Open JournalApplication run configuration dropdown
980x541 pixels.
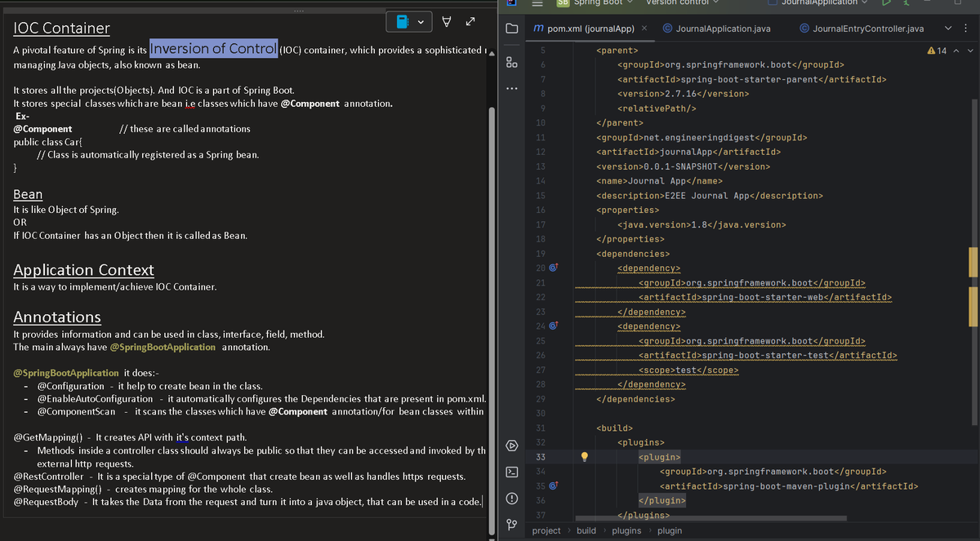point(817,3)
